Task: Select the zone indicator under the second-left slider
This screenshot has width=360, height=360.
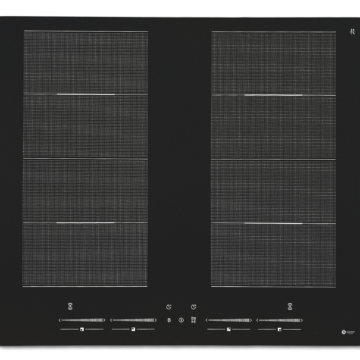Action: pos(133,329)
